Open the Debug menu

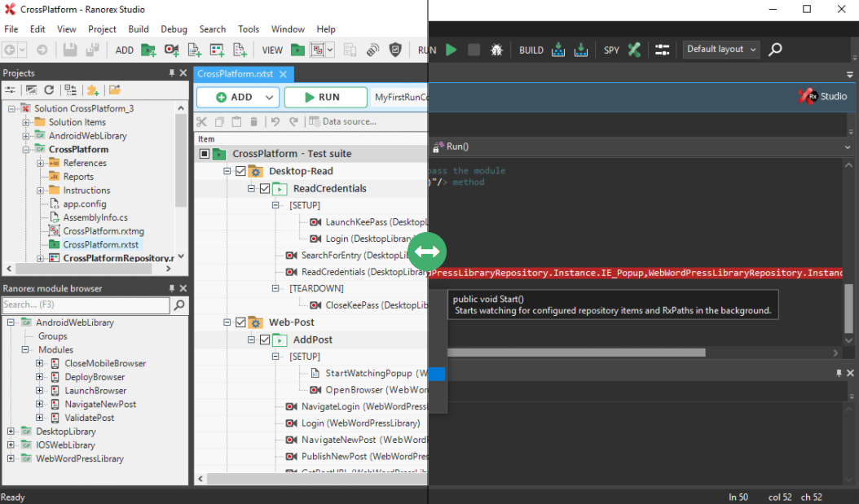click(174, 29)
